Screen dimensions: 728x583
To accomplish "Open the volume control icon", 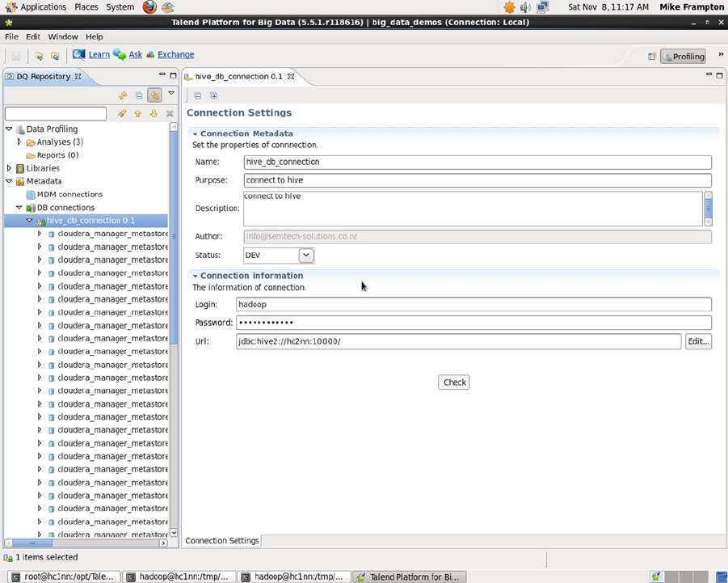I will click(x=525, y=7).
